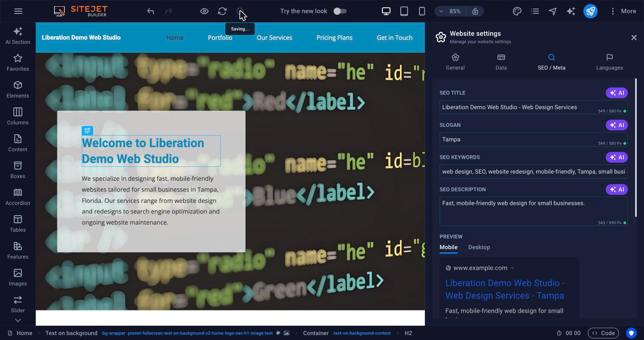644x340 pixels.
Task: Click the shield icon in status bar
Action: pos(631,333)
